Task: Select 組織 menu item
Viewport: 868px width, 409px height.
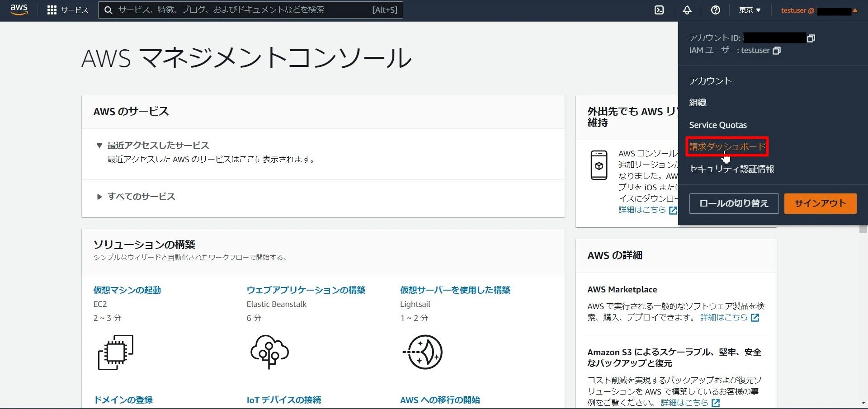Action: pos(698,103)
